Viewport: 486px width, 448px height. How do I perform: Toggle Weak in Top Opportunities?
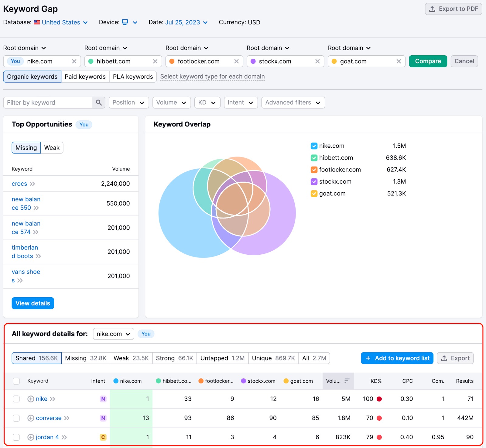[x=52, y=148]
